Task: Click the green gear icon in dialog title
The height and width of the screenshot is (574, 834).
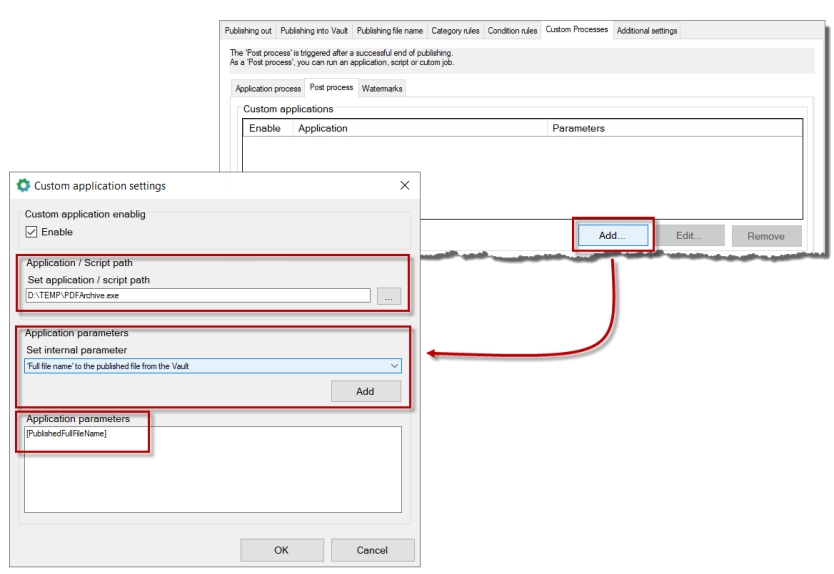Action: click(23, 185)
